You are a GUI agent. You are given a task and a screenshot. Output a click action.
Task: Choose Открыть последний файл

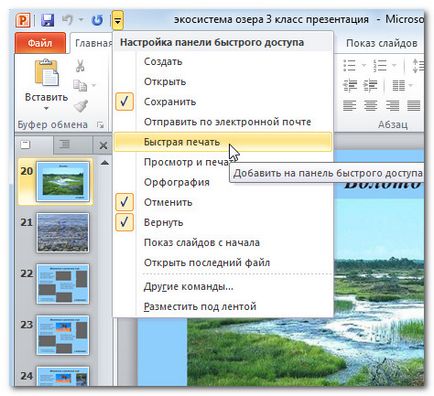click(223, 262)
